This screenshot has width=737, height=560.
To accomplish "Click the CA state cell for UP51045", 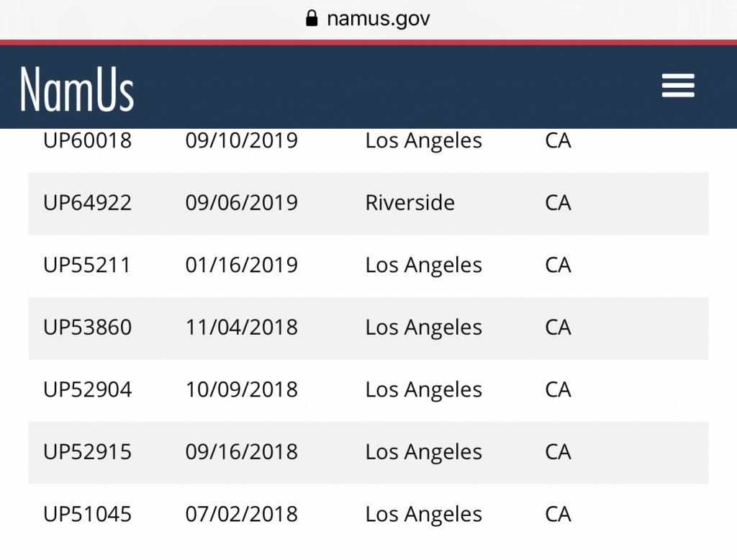I will [558, 515].
